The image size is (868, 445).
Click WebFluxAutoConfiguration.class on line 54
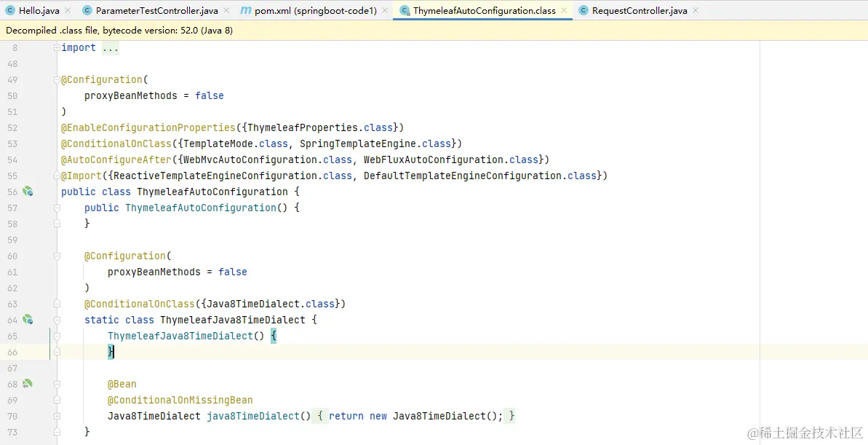(x=450, y=160)
